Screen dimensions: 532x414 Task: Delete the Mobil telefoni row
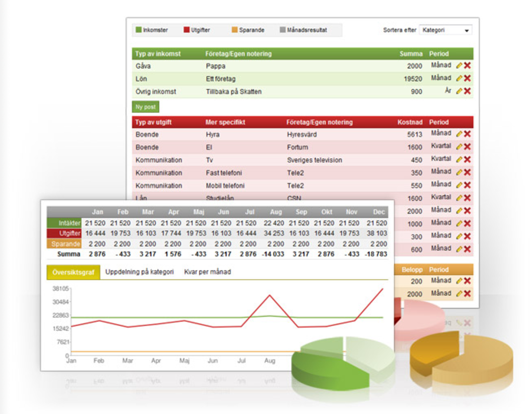[468, 185]
